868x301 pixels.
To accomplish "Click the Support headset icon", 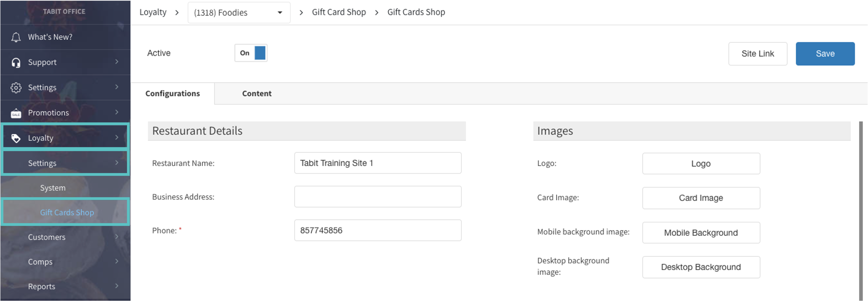I will tap(16, 63).
